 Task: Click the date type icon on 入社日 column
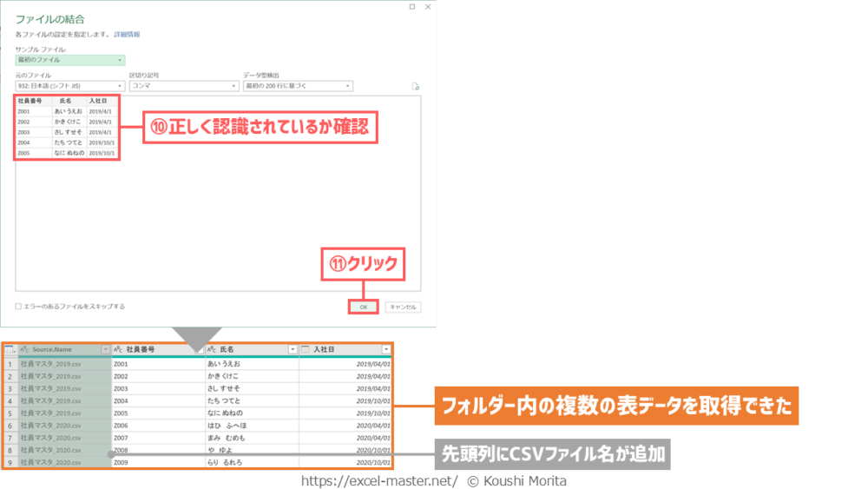[306, 349]
